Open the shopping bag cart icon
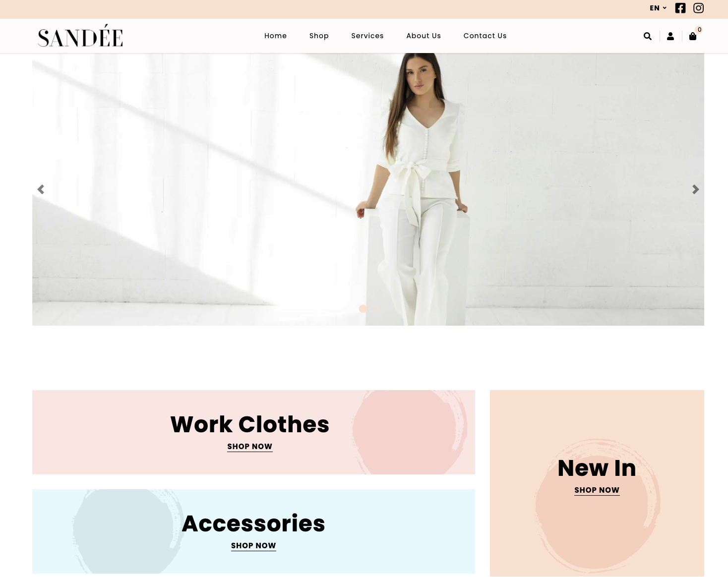 (x=693, y=36)
